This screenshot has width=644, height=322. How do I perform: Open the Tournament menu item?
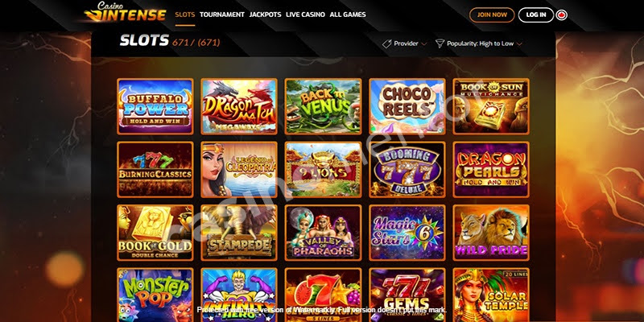tap(222, 14)
